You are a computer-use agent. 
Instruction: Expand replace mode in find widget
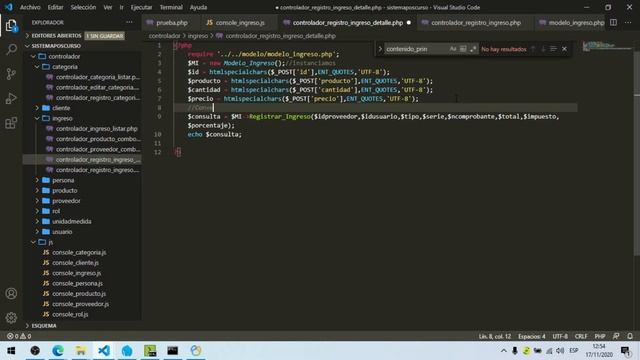click(380, 49)
